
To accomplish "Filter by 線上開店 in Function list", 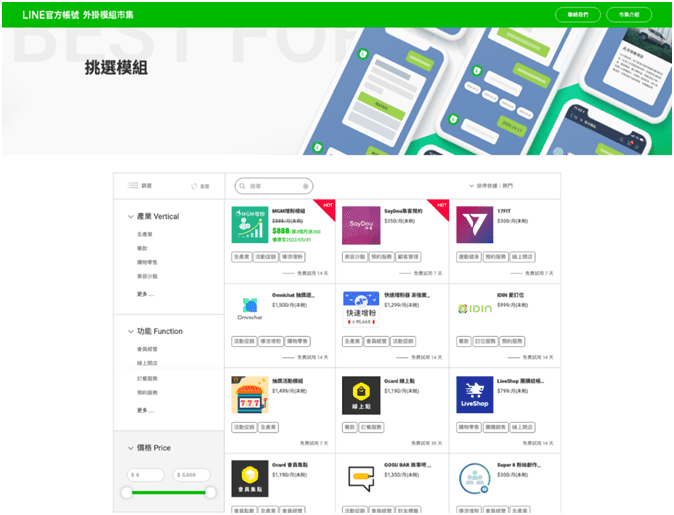I will coord(147,363).
